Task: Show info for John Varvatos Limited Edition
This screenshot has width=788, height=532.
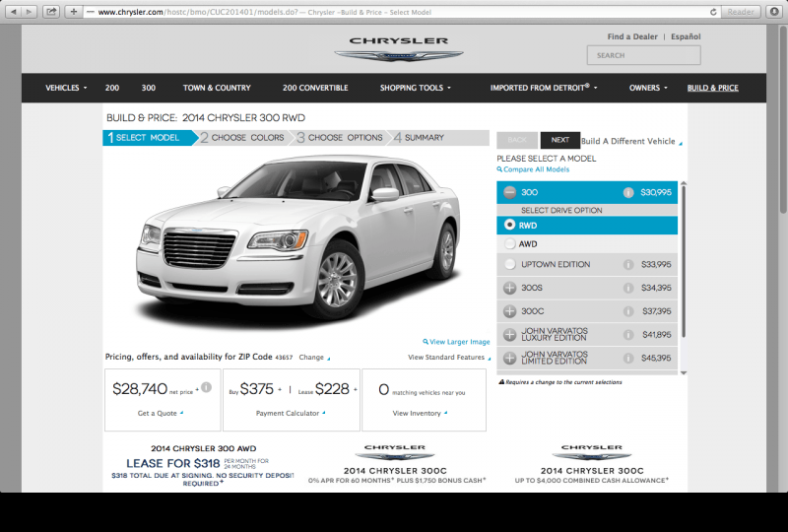Action: [628, 358]
